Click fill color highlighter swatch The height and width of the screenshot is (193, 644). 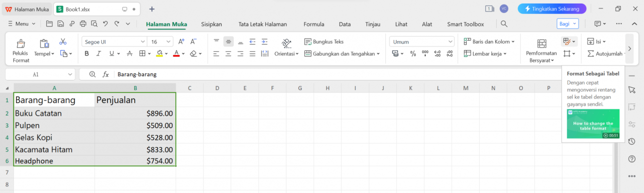[159, 53]
